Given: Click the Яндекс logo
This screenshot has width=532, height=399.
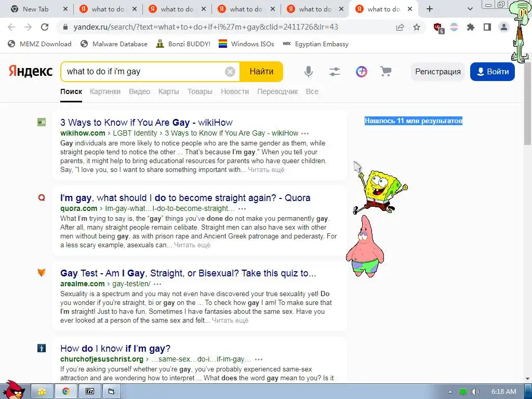Looking at the screenshot, I should [x=31, y=71].
